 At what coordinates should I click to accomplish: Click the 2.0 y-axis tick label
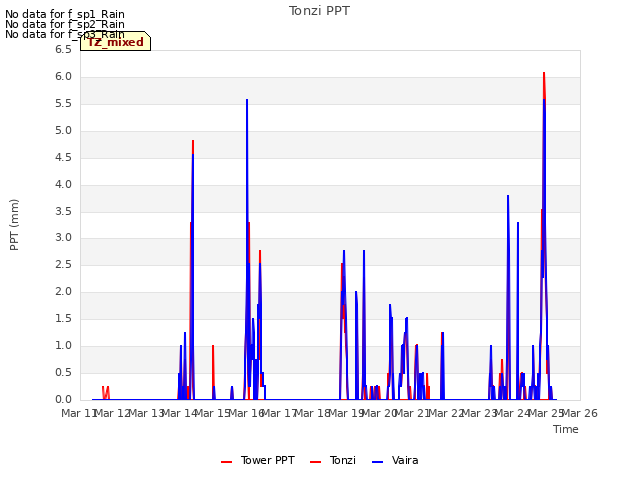(x=63, y=291)
